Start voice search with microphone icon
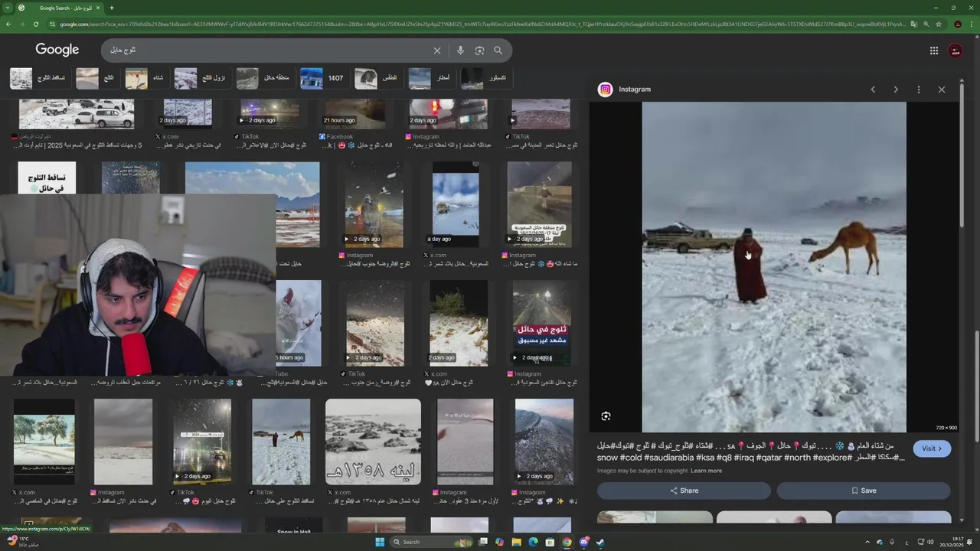Screen dimensions: 980x551 [x=460, y=51]
